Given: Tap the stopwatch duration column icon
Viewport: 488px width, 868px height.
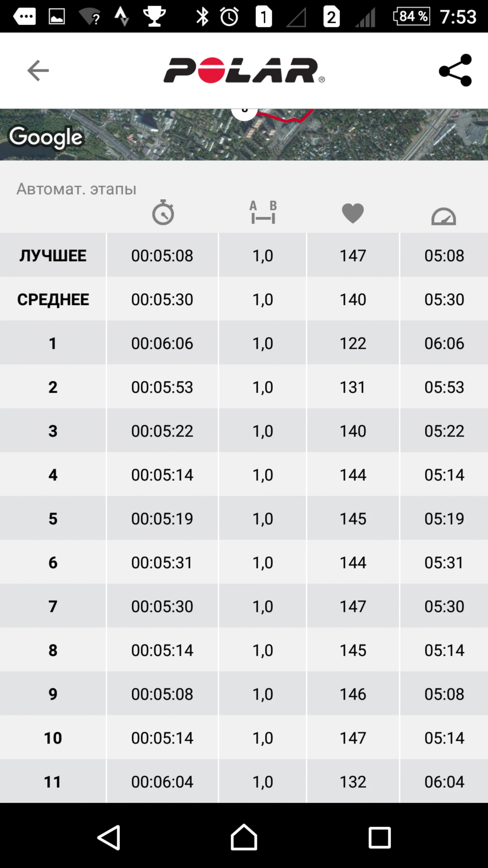Looking at the screenshot, I should tap(163, 213).
